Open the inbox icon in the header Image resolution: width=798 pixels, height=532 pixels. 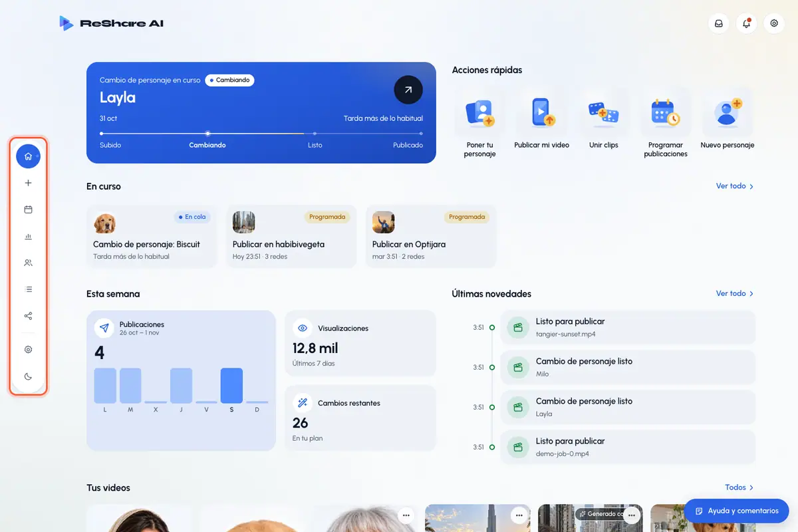point(719,23)
